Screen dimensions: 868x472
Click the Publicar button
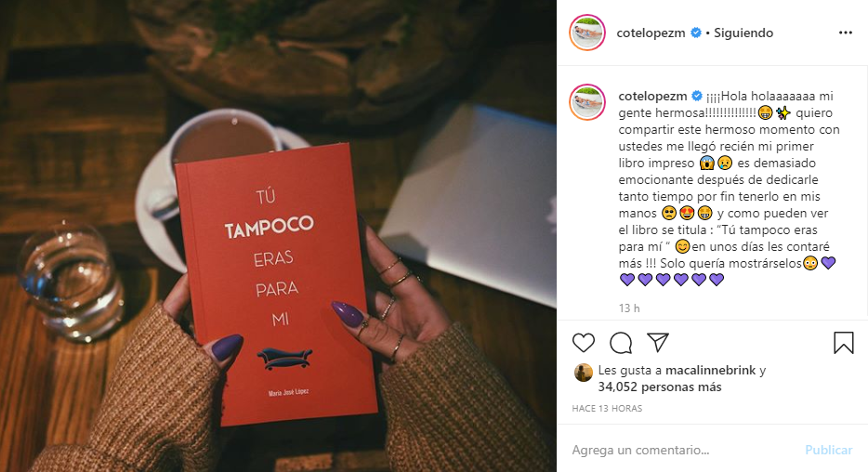[828, 450]
